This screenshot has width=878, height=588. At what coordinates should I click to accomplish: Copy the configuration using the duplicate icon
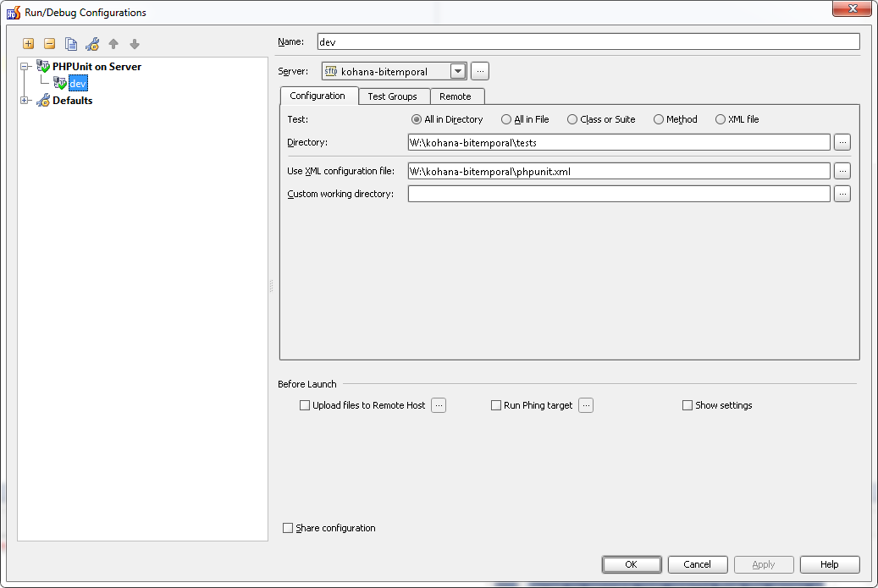click(x=70, y=44)
